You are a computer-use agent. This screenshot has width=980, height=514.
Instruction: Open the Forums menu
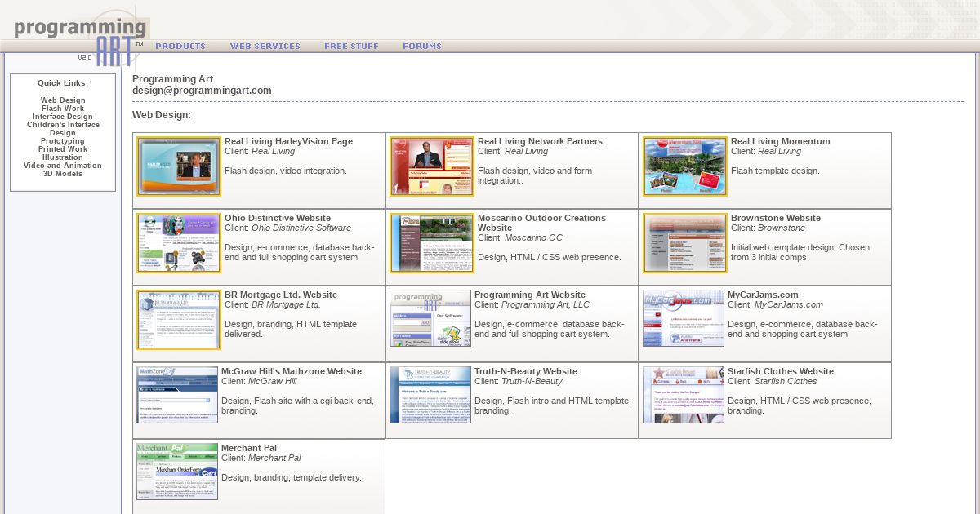pyautogui.click(x=422, y=47)
